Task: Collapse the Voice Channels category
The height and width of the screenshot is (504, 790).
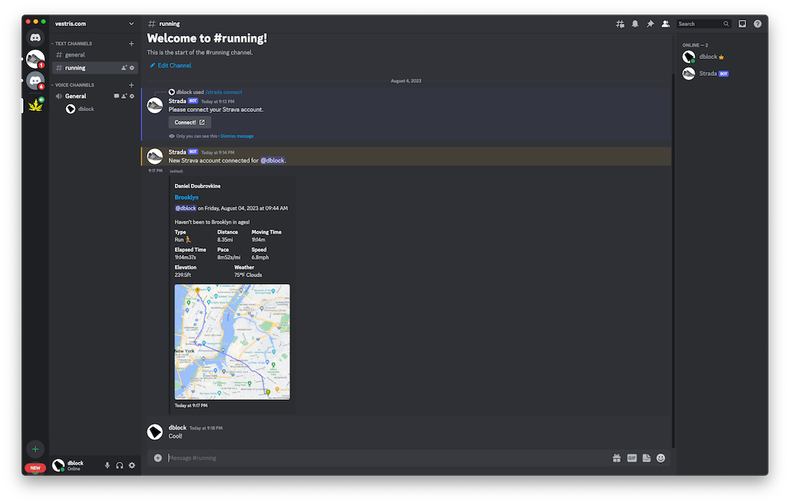Action: pyautogui.click(x=75, y=85)
